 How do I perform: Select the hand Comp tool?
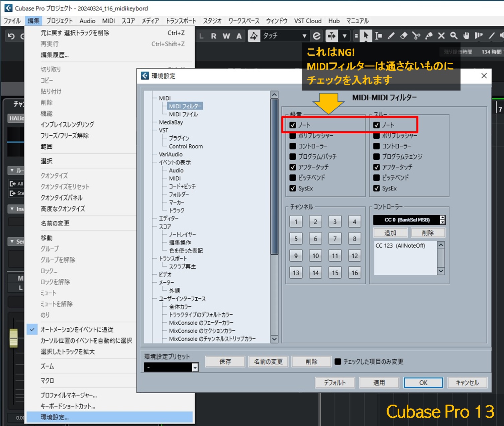pyautogui.click(x=466, y=36)
